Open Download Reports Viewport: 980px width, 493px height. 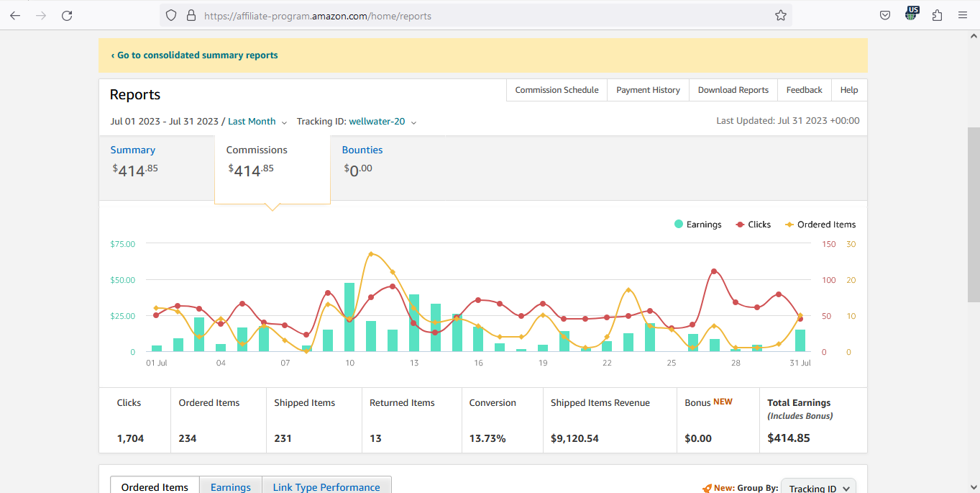pyautogui.click(x=733, y=90)
